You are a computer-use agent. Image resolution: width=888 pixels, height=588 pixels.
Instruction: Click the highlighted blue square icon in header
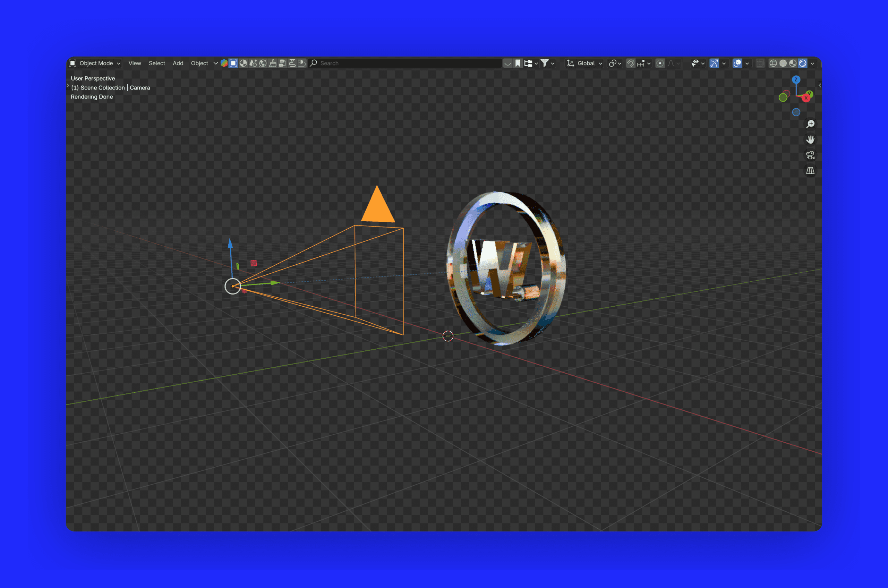[233, 63]
